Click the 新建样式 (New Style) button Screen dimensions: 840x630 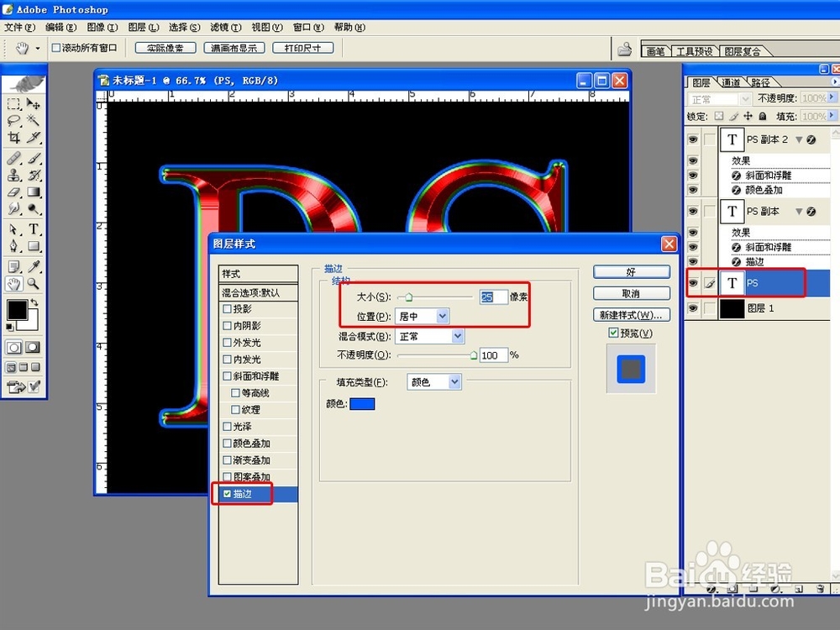[633, 314]
